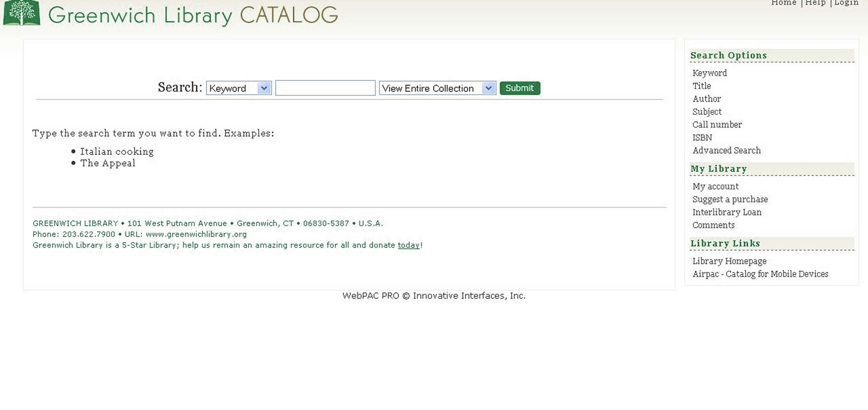The image size is (868, 410).
Task: Open the View Entire Collection dropdown
Action: click(430, 88)
